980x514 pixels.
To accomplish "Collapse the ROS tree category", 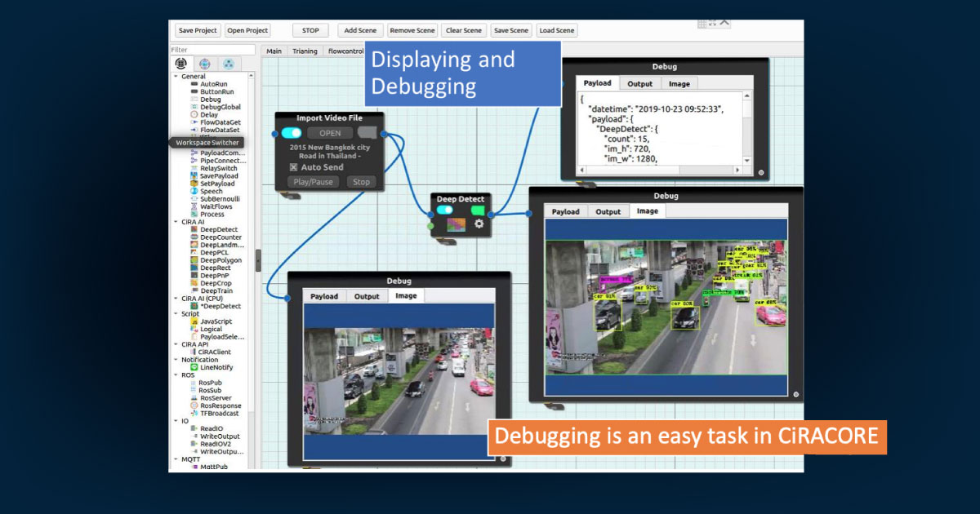I will [x=176, y=375].
